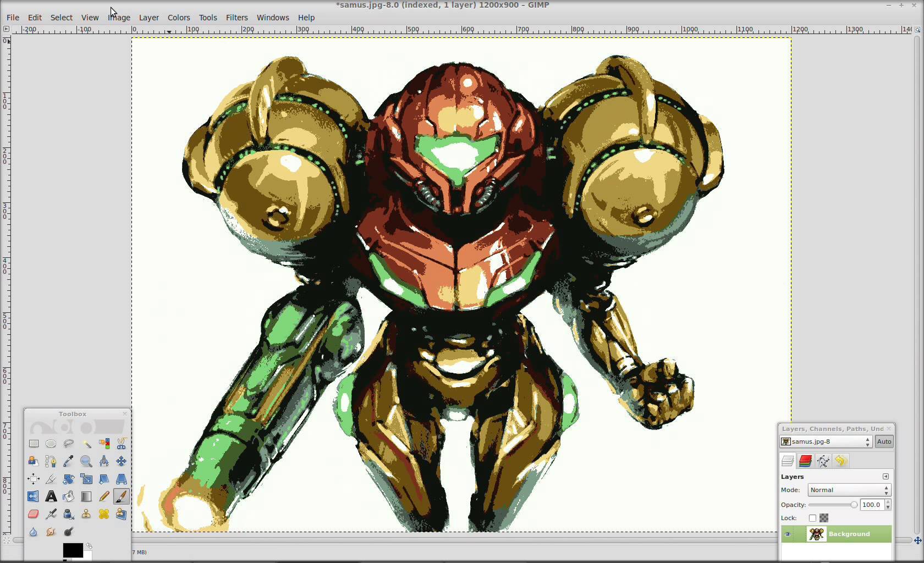This screenshot has height=563, width=924.
Task: Open the Windows menu
Action: click(x=273, y=18)
